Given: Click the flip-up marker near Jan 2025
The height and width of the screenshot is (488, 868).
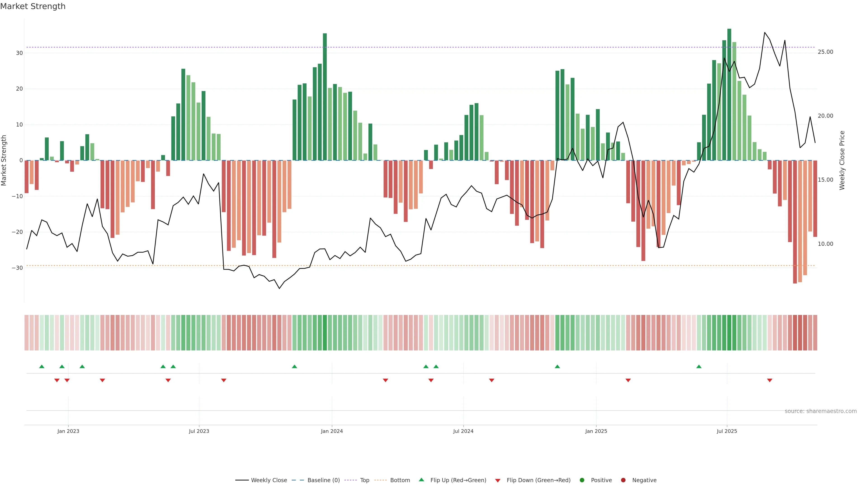Looking at the screenshot, I should 557,366.
